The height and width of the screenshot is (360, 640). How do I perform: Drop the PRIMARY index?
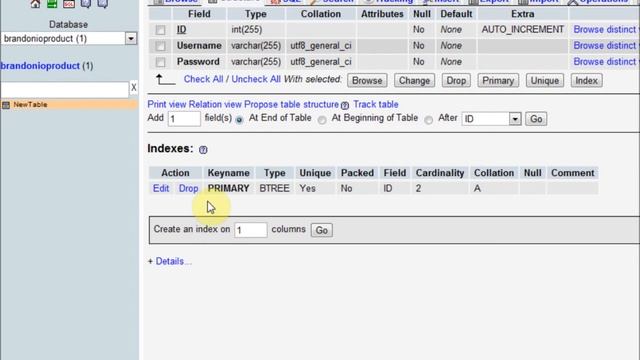tap(189, 189)
